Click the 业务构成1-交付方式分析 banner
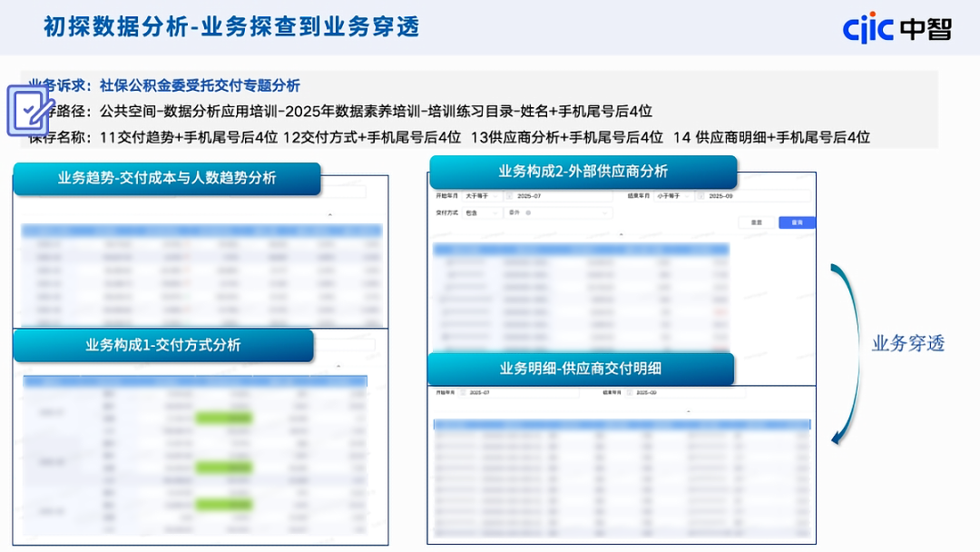The image size is (980, 552). [x=163, y=345]
